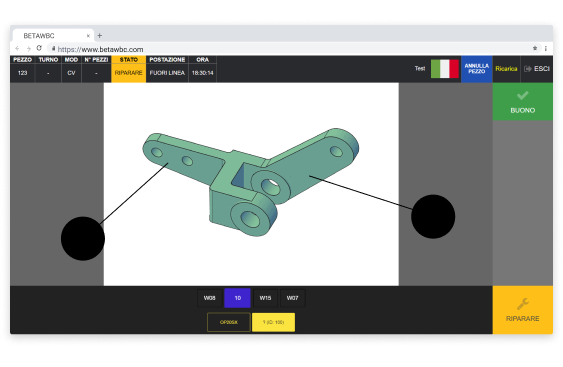Viewport: 563px width, 367px height.
Task: Click the left black defect marker circle
Action: pyautogui.click(x=83, y=238)
